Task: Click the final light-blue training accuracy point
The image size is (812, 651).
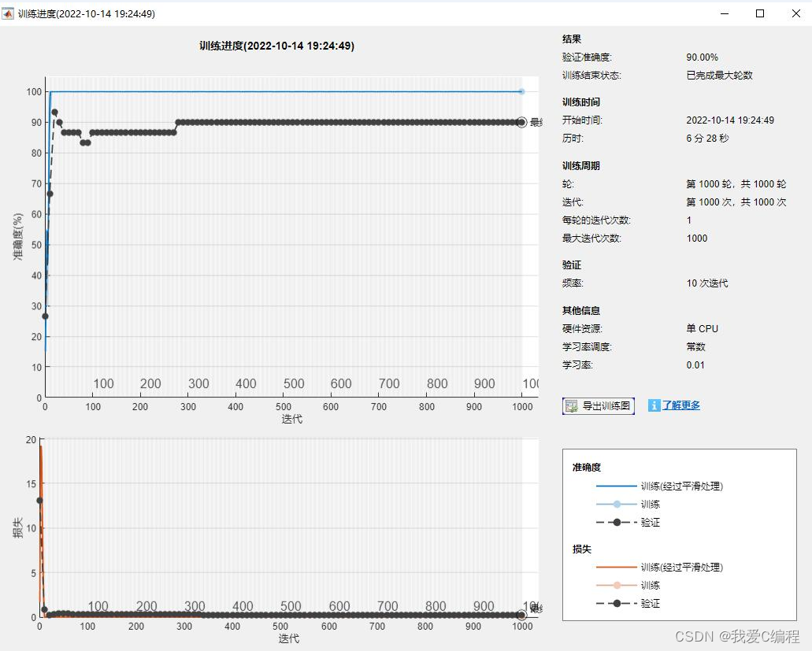Action: pyautogui.click(x=521, y=91)
